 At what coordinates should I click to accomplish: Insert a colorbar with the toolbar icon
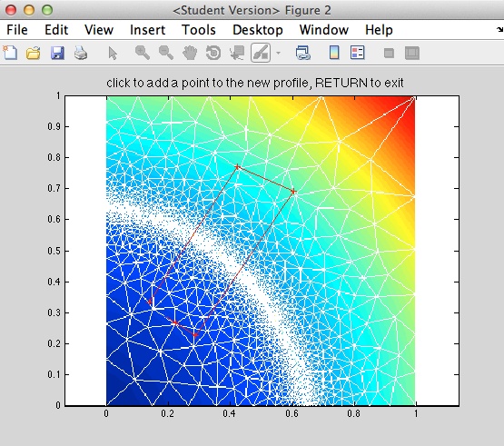(334, 53)
